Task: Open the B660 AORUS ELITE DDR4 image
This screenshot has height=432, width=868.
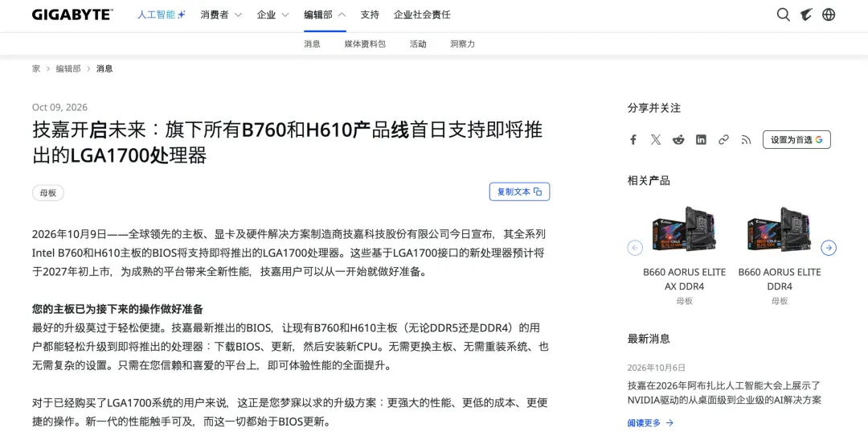Action: point(780,229)
